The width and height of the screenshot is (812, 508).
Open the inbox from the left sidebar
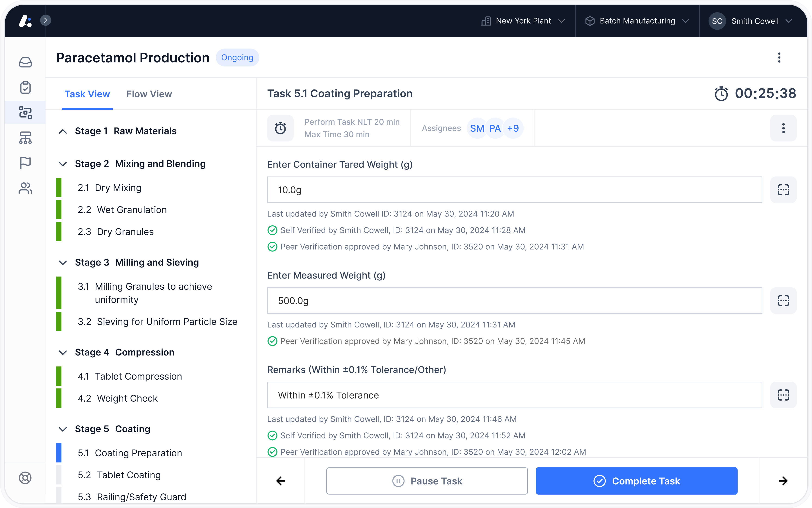[x=25, y=62]
